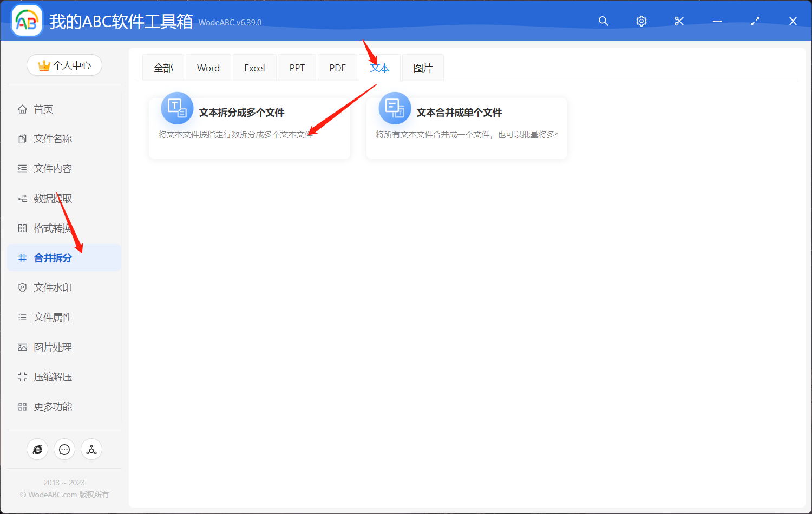The image size is (812, 514).
Task: Click the share network icon at sidebar bottom
Action: click(x=91, y=449)
